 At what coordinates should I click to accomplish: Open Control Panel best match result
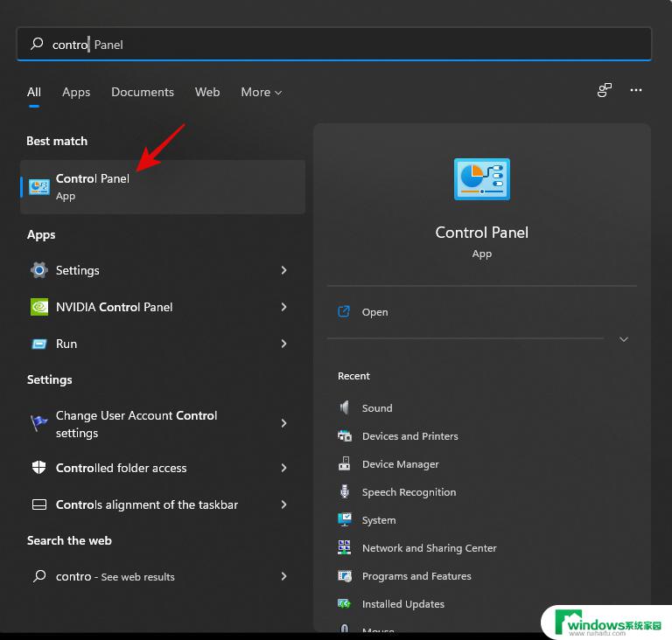pyautogui.click(x=163, y=187)
